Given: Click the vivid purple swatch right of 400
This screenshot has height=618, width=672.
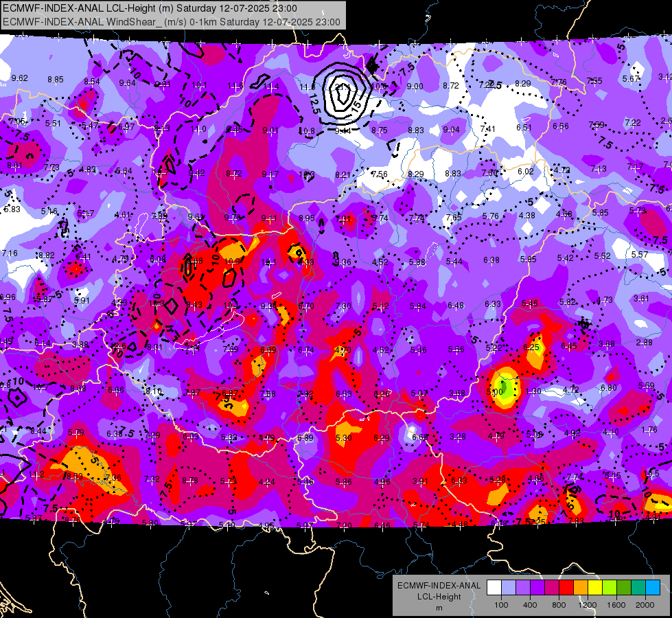Looking at the screenshot, I should (x=537, y=588).
